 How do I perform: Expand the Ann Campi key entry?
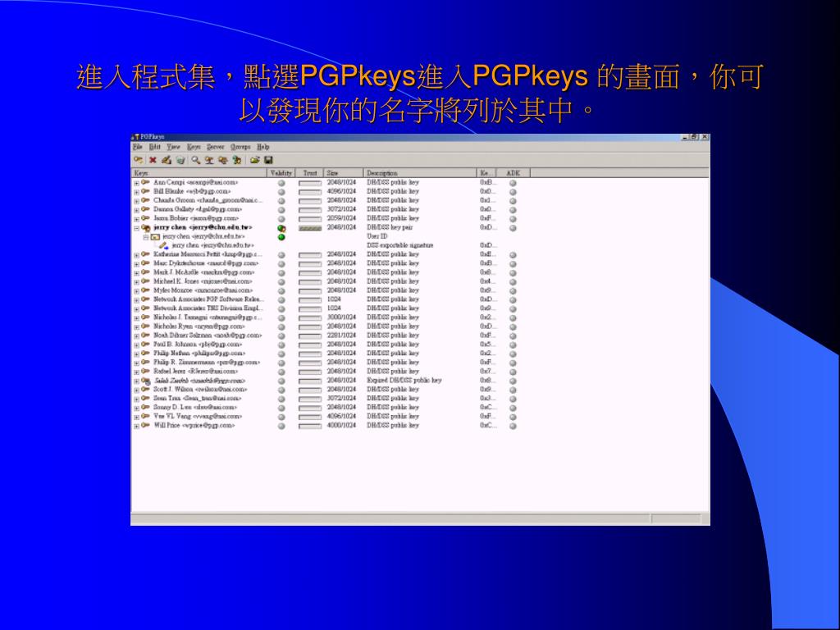click(x=137, y=183)
